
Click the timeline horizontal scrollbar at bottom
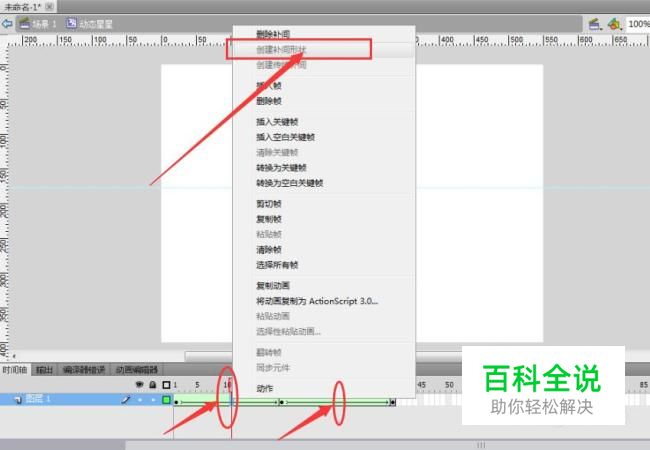388,445
